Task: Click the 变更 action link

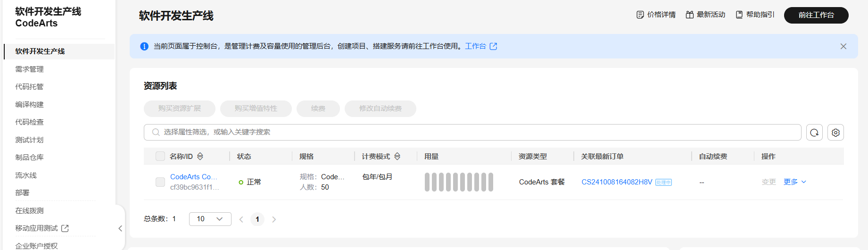Action: pyautogui.click(x=769, y=182)
